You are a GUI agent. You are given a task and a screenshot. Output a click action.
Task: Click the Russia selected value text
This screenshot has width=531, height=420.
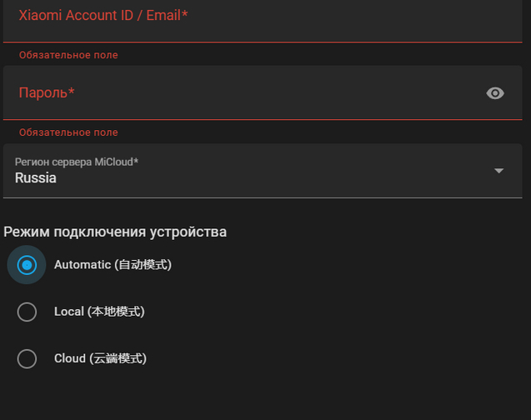click(36, 177)
